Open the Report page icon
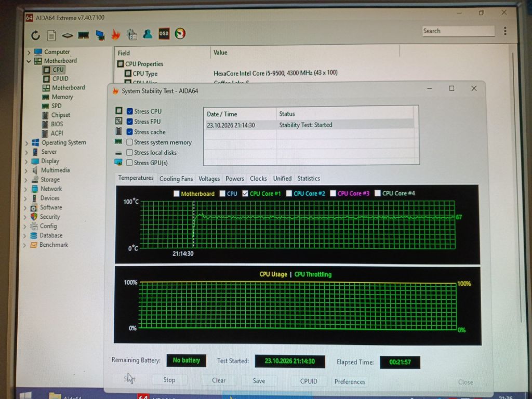This screenshot has width=532, height=399. [x=51, y=35]
